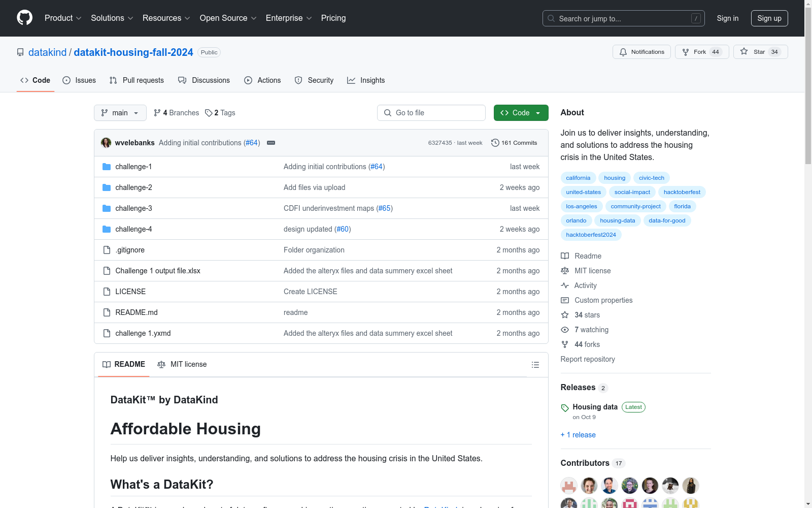
Task: Open the 161 Commits link
Action: (x=514, y=143)
